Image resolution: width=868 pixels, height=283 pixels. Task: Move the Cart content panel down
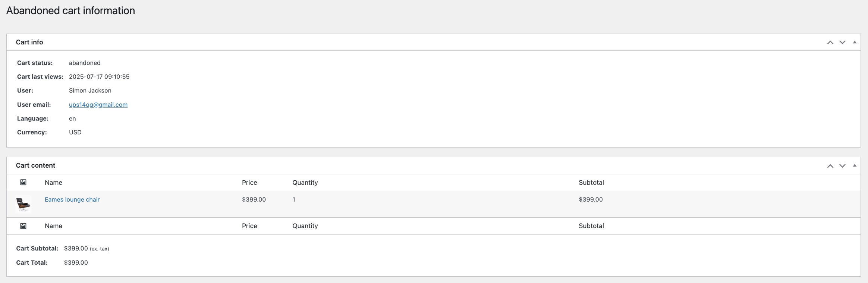click(842, 166)
